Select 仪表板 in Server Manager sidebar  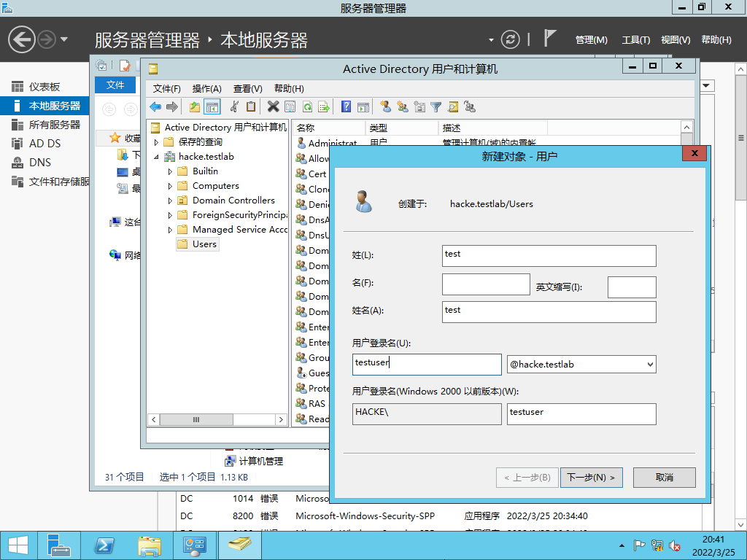pos(44,87)
